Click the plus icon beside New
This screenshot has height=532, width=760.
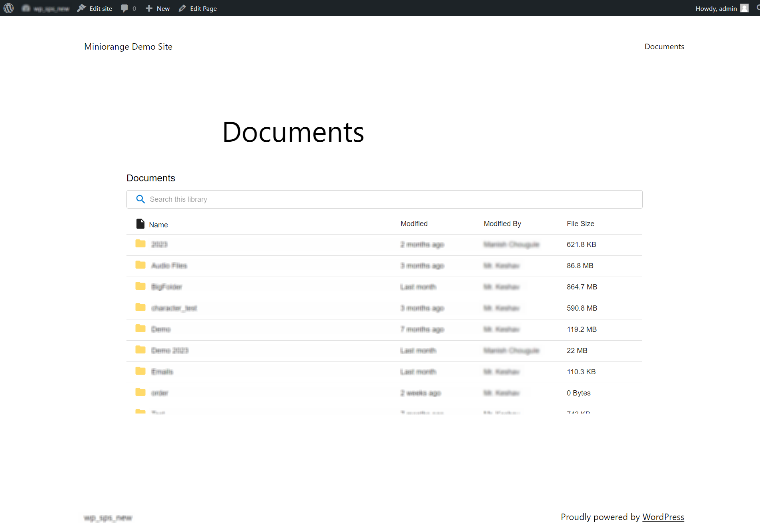(149, 8)
